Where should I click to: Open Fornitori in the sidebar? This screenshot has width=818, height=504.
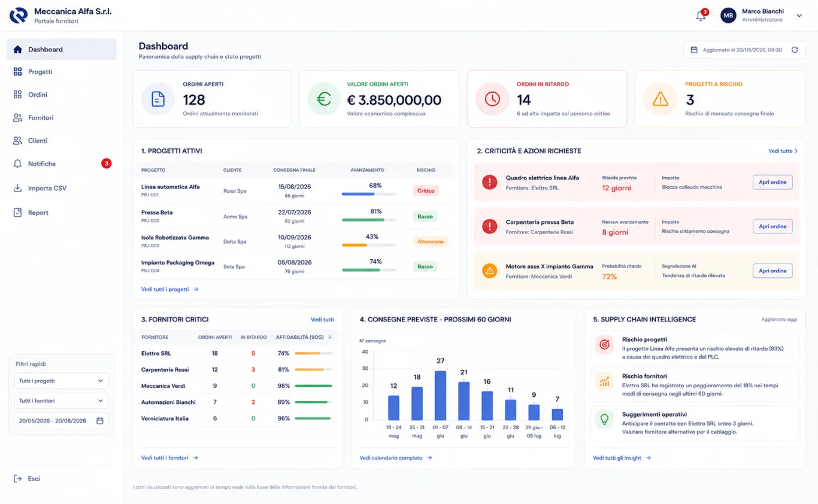61,118
